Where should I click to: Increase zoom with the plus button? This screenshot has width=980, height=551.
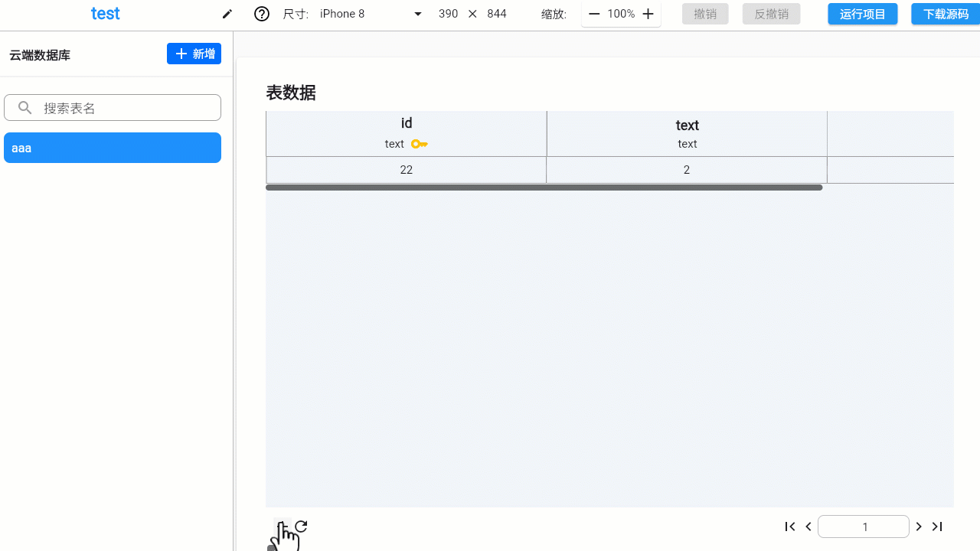pyautogui.click(x=648, y=14)
